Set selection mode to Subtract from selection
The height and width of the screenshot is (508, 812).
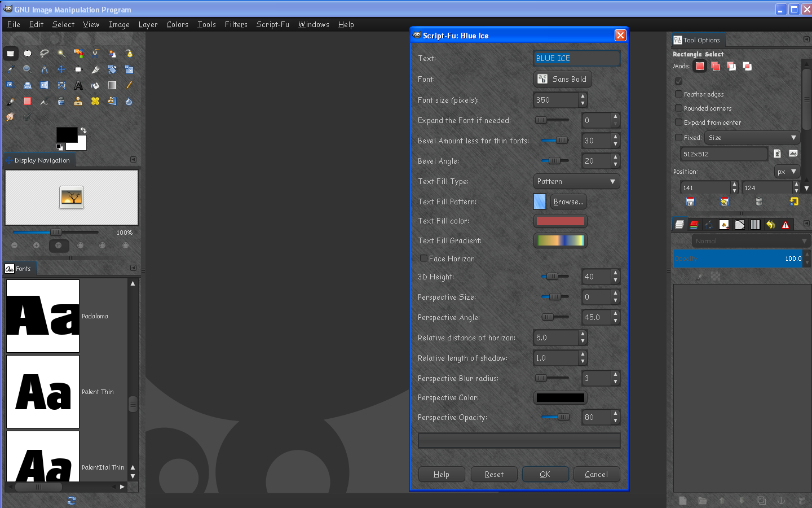coord(731,66)
